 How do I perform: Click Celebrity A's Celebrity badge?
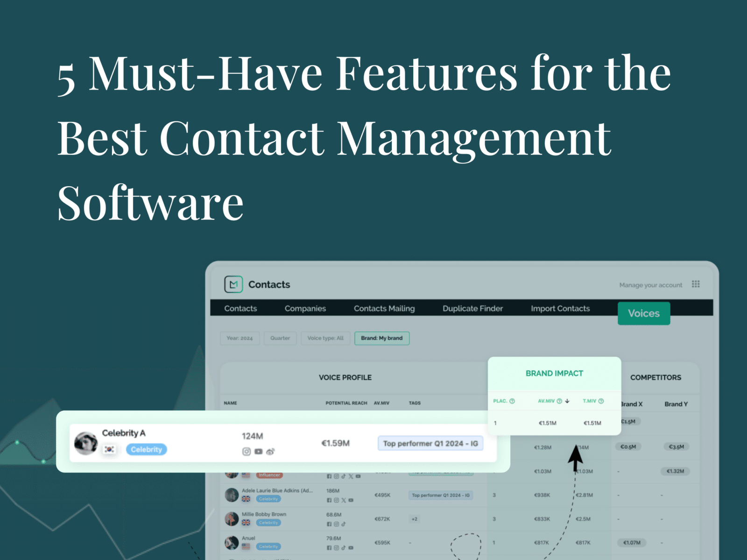147,449
